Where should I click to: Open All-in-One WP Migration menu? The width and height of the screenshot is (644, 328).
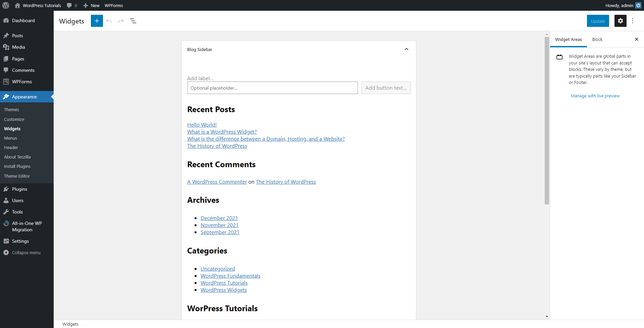click(27, 227)
